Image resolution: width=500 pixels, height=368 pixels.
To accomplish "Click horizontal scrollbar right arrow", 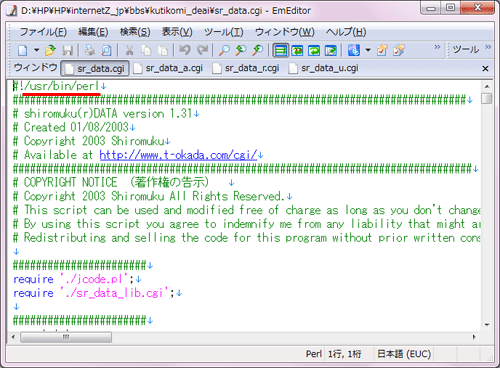I will [473, 337].
